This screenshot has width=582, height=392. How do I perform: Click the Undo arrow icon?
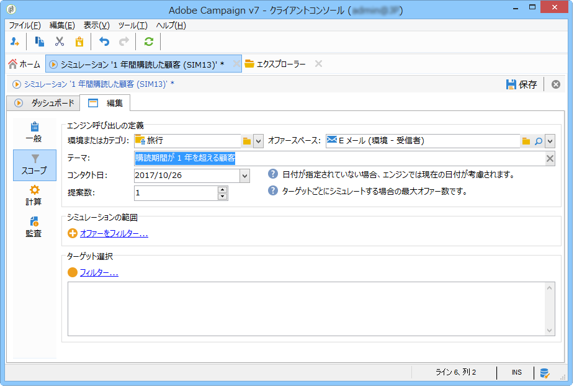click(x=104, y=42)
